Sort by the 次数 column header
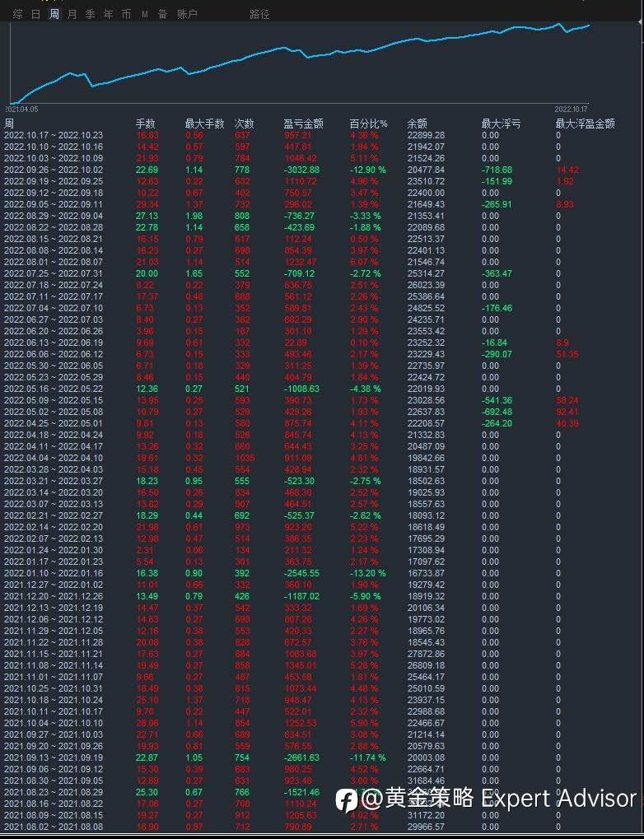Screen dimensions: 644x839 [x=244, y=124]
